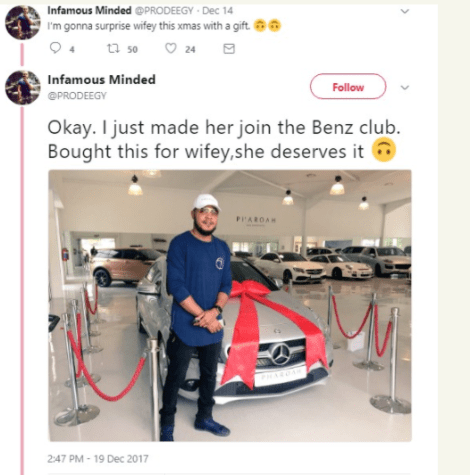Open the Dec 14 tweet date link
This screenshot has height=475, width=470.
(x=217, y=11)
